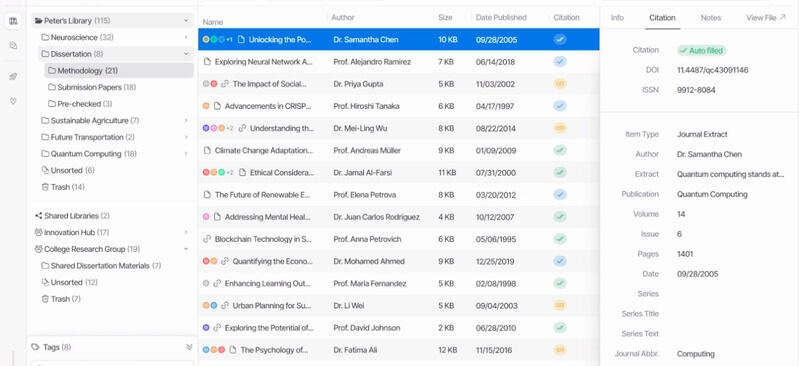
Task: Switch to the Info tab
Action: (x=617, y=17)
